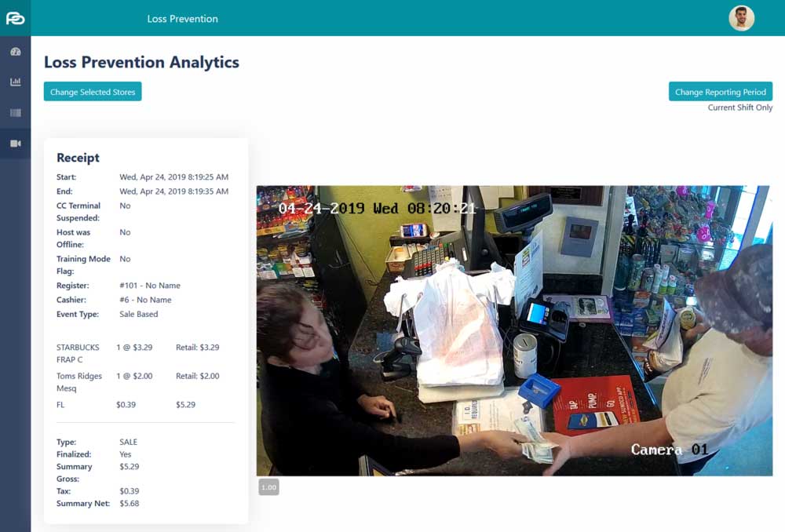785x532 pixels.
Task: Click the 1.00 playback speed badge
Action: [268, 487]
